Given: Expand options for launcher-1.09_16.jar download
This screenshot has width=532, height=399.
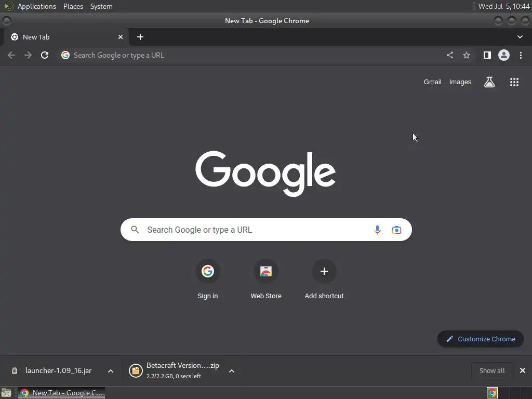Looking at the screenshot, I should pyautogui.click(x=111, y=371).
